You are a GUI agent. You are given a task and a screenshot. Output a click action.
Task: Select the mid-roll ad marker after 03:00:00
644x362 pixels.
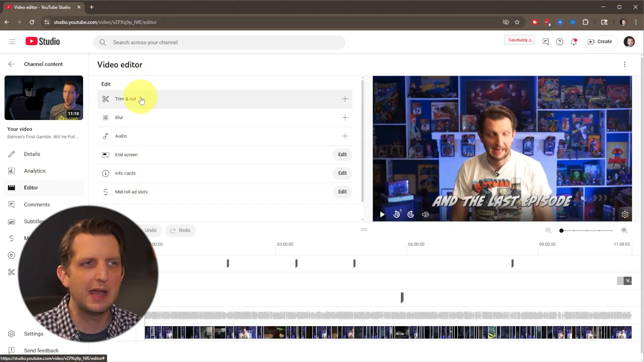296,263
